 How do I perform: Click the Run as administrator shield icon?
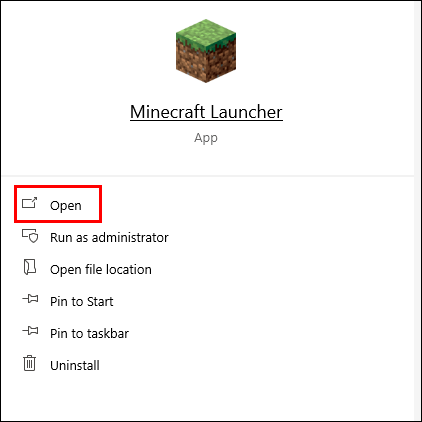(30, 236)
